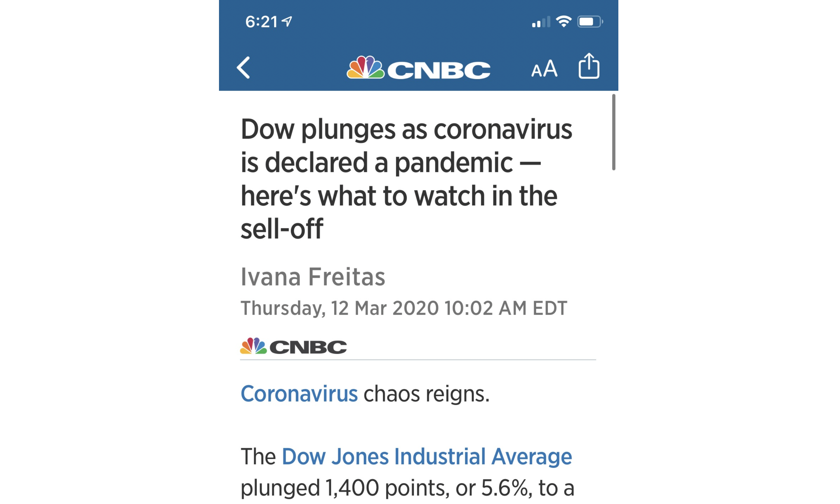Click the article scrollbar handle
Screen dimensions: 840x504
[x=613, y=132]
